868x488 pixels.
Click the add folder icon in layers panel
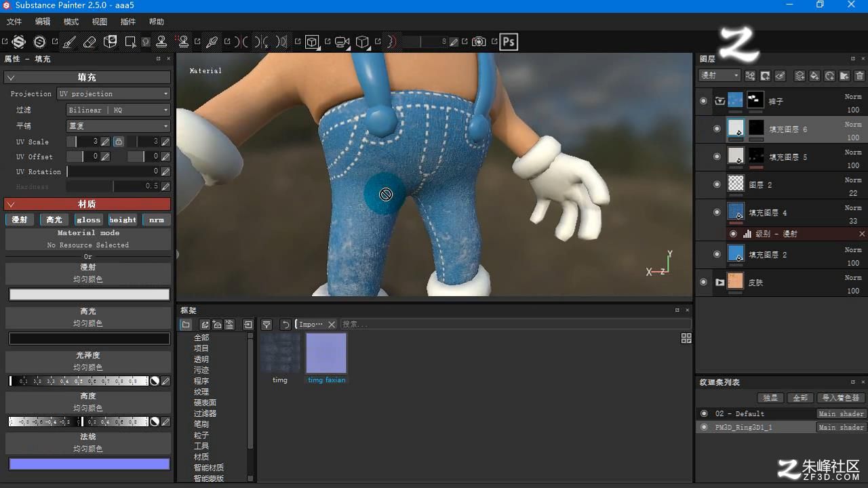pos(845,76)
